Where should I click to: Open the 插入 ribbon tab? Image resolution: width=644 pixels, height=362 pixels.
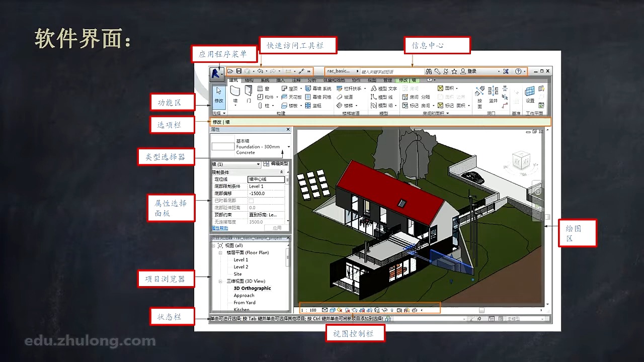pos(280,80)
